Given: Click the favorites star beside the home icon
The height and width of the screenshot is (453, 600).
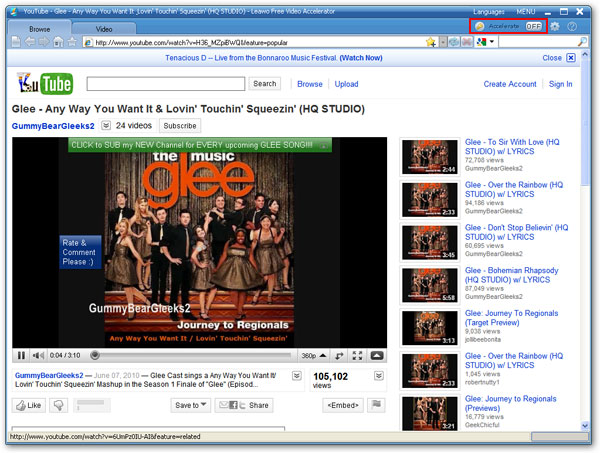Looking at the screenshot, I should point(72,42).
